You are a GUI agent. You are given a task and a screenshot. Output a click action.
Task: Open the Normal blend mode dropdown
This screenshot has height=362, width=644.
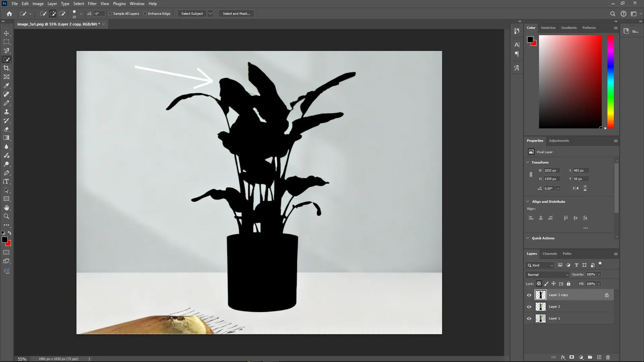coord(547,275)
